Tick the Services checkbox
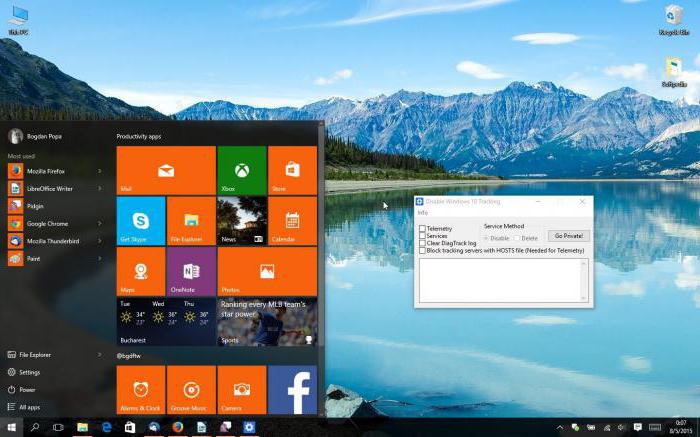 pos(422,236)
